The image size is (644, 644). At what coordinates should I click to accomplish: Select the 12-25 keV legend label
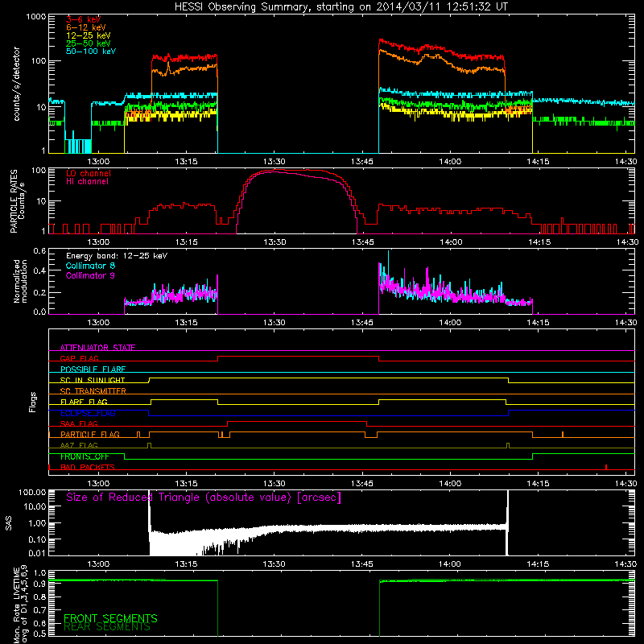pyautogui.click(x=89, y=35)
